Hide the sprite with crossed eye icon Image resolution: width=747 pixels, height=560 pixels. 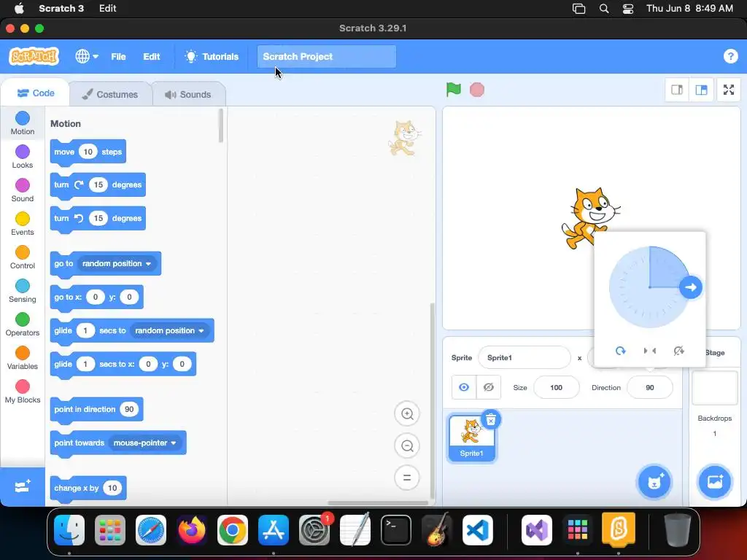[x=488, y=387]
